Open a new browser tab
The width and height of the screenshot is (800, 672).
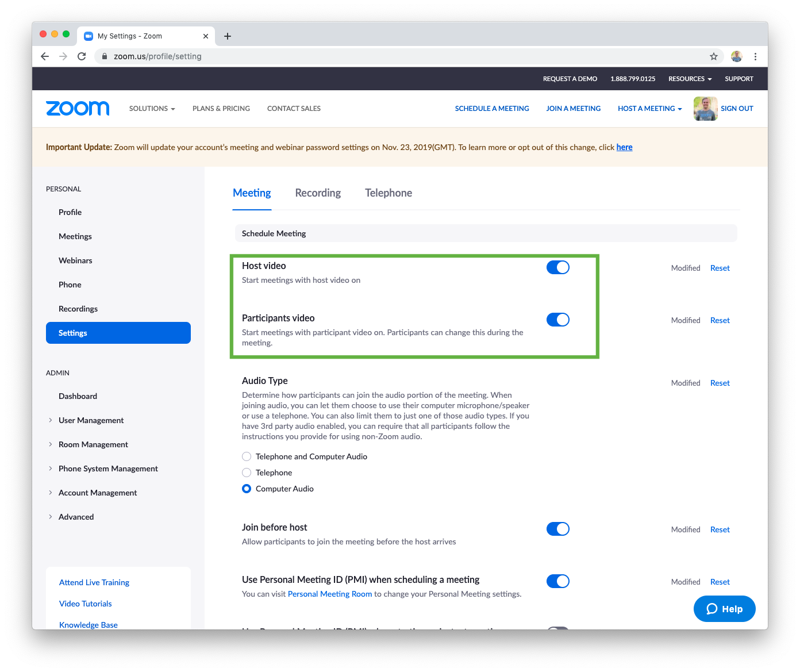(228, 36)
